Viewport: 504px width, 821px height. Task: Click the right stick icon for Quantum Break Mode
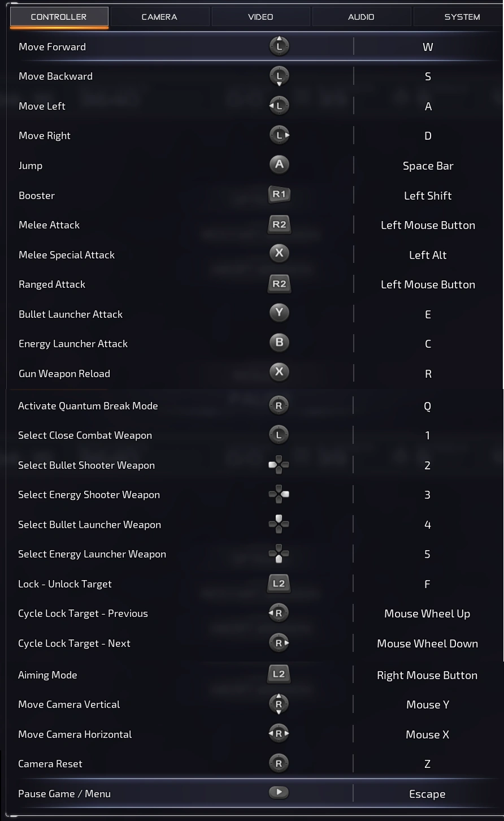pyautogui.click(x=279, y=405)
